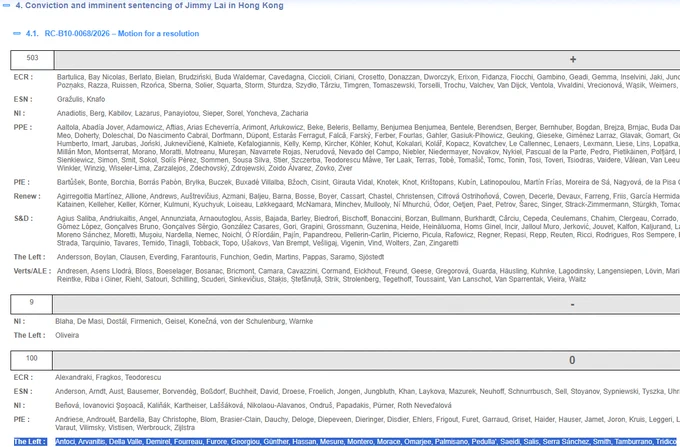
Task: Collapse section 4 Conviction and sentencing of Jimmy Lai
Action: 7,6
